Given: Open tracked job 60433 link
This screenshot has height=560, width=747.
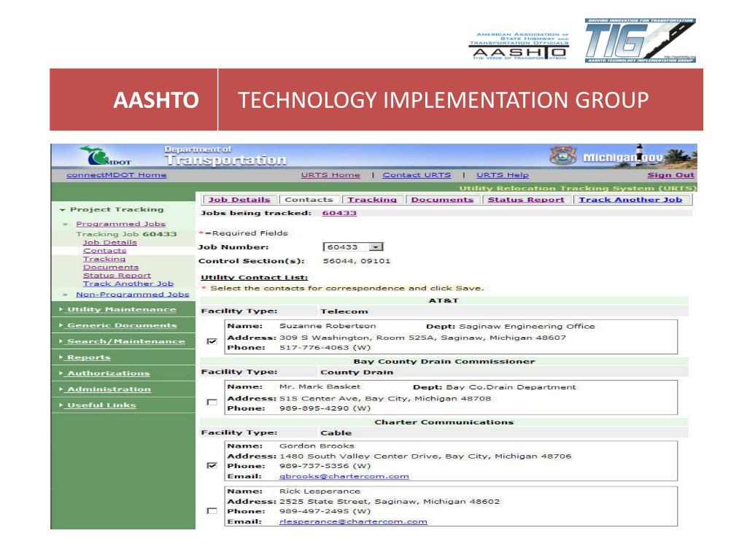Looking at the screenshot, I should coord(339,213).
